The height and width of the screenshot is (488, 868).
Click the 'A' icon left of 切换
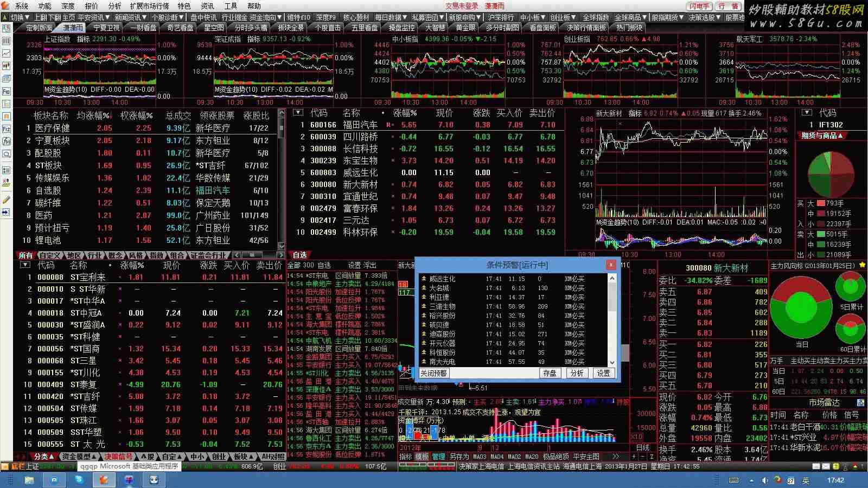tap(5, 17)
